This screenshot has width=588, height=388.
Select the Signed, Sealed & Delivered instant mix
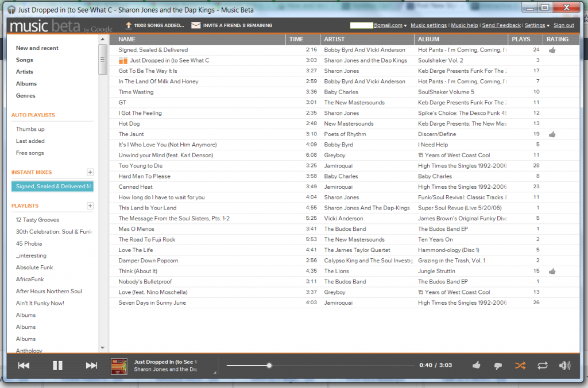click(52, 187)
